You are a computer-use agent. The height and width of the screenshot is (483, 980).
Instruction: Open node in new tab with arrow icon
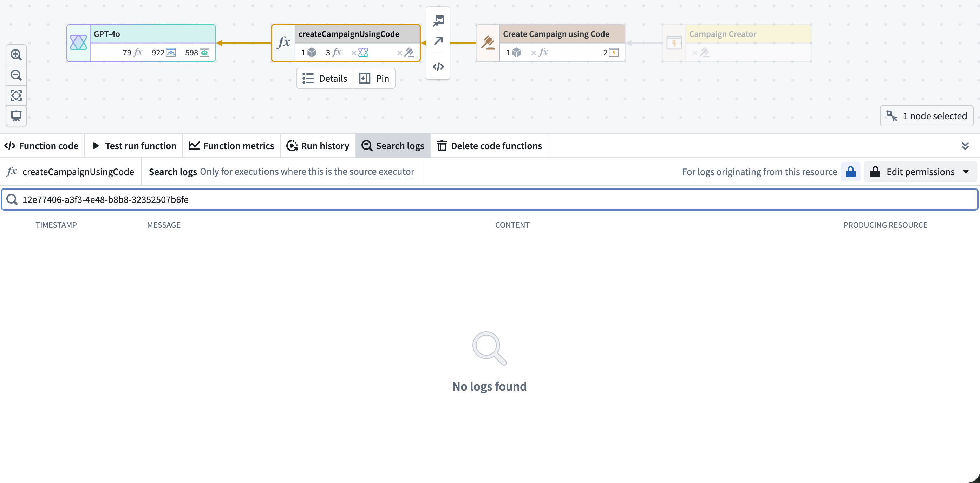[x=438, y=40]
